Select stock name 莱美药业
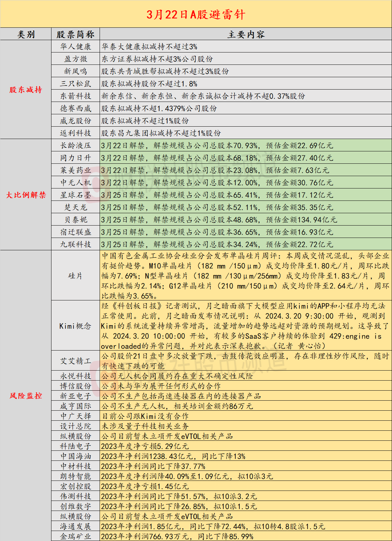Viewport: 392px width, 541px height. [76, 170]
